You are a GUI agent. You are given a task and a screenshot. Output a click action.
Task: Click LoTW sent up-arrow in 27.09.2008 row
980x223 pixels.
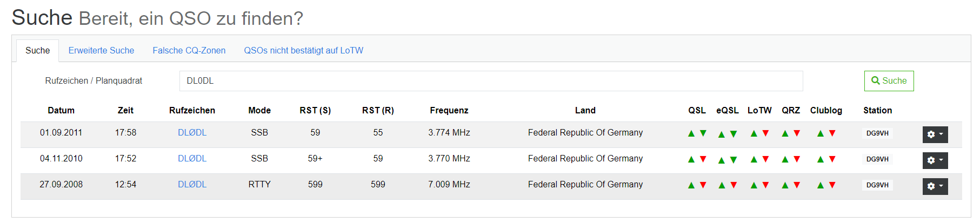[754, 185]
